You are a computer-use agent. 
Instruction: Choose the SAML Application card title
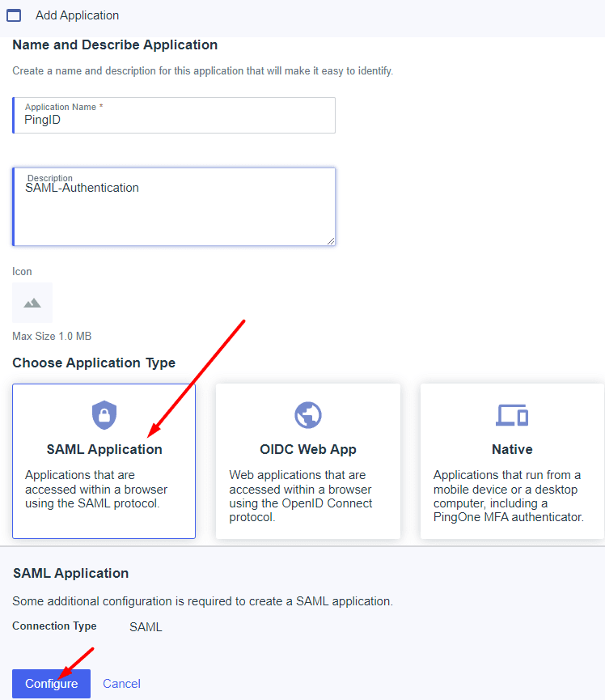click(x=104, y=449)
